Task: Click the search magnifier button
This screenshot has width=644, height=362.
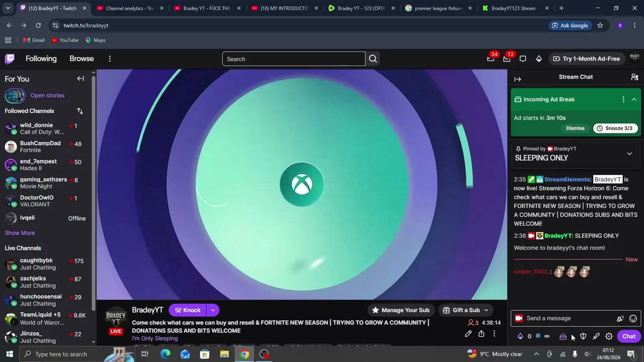Action: click(373, 59)
